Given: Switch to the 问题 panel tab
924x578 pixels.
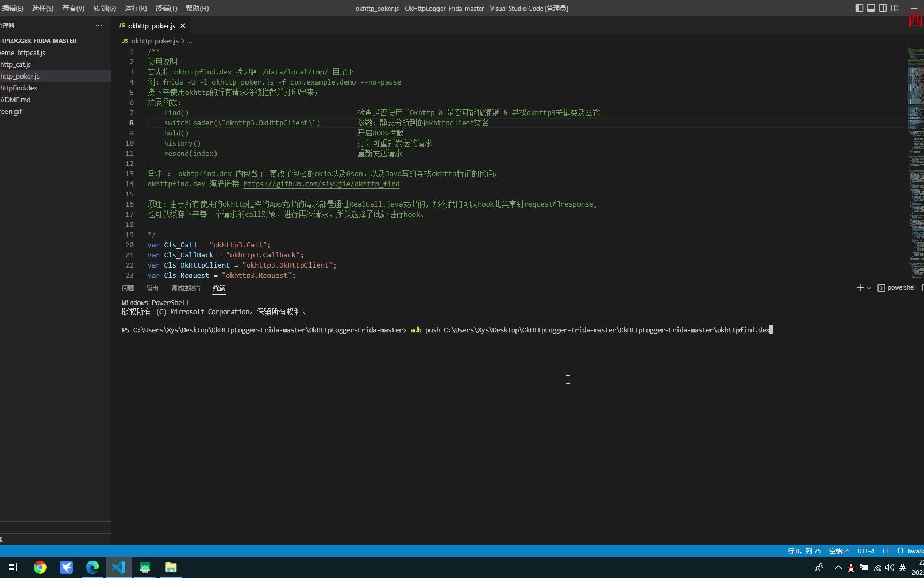Looking at the screenshot, I should pos(127,288).
